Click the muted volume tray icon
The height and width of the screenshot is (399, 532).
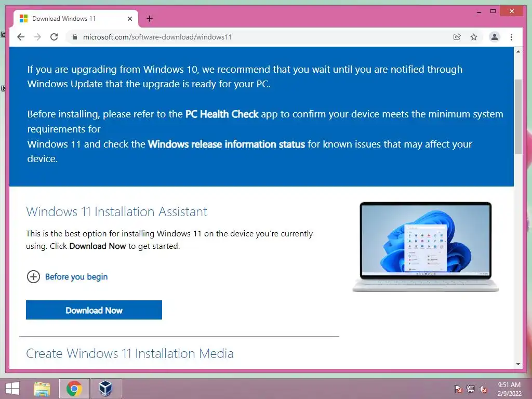[483, 389]
